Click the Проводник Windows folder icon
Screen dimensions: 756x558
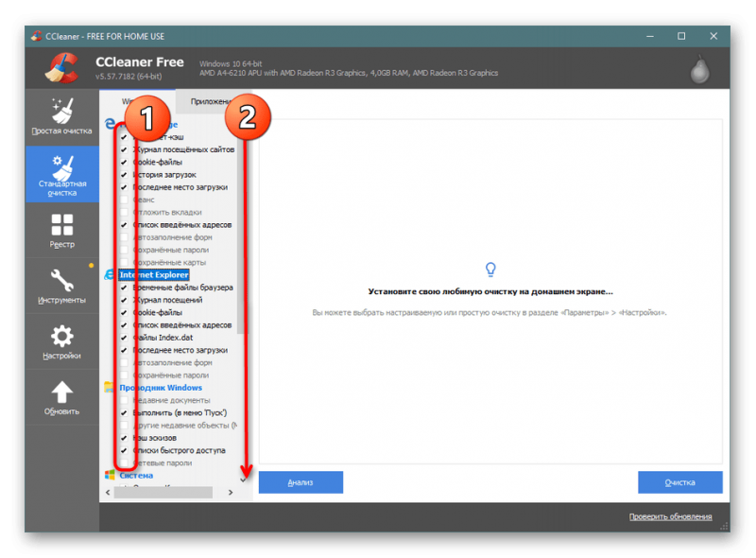pos(110,387)
